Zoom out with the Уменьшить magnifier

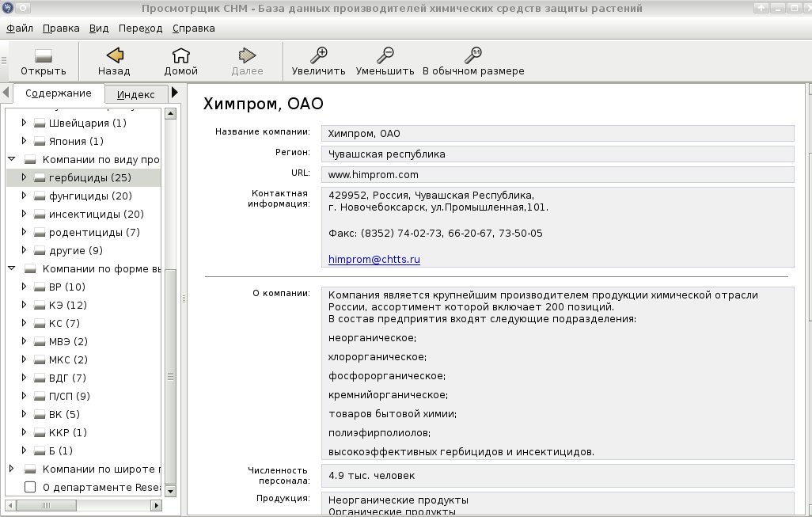click(x=385, y=55)
